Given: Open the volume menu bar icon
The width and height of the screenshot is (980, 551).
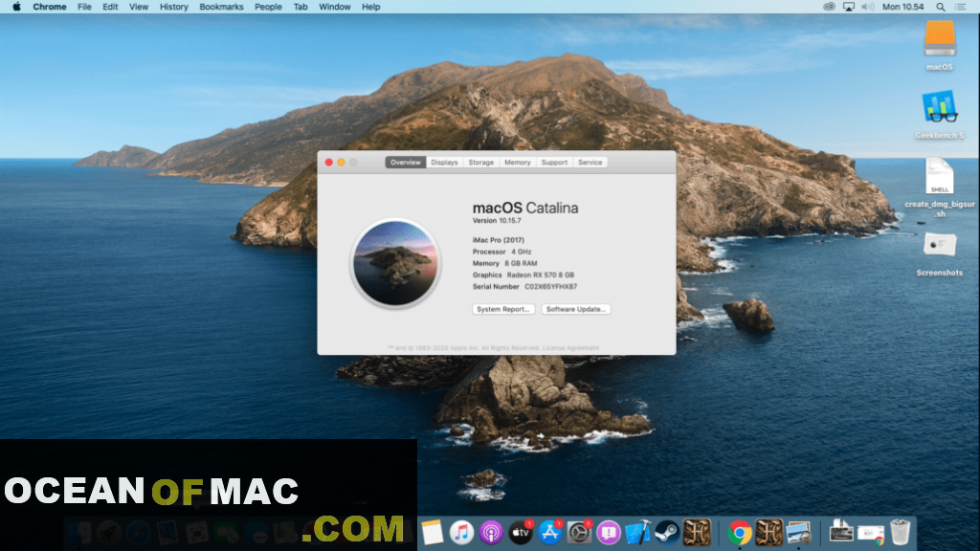Looking at the screenshot, I should pos(867,7).
